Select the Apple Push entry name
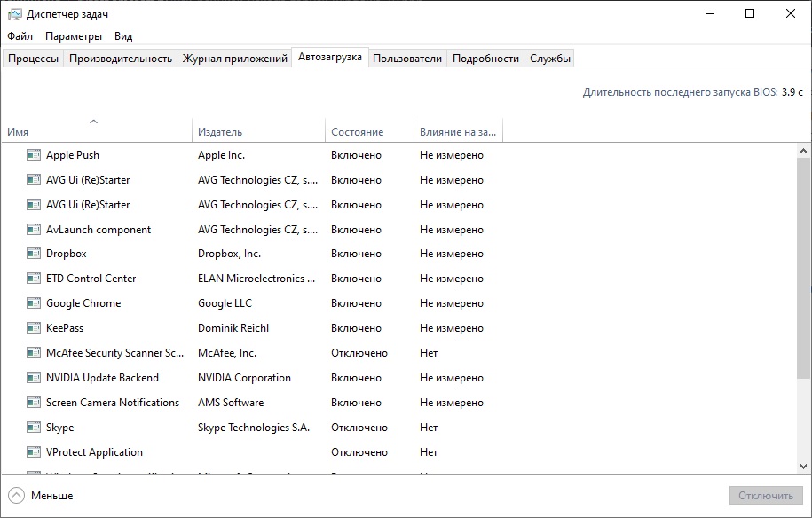This screenshot has height=518, width=812. click(73, 155)
